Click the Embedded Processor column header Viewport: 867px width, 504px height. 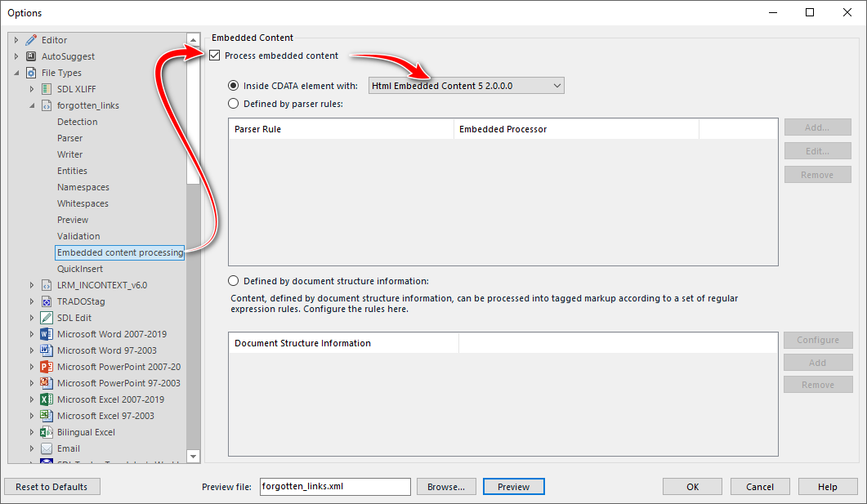click(x=576, y=129)
